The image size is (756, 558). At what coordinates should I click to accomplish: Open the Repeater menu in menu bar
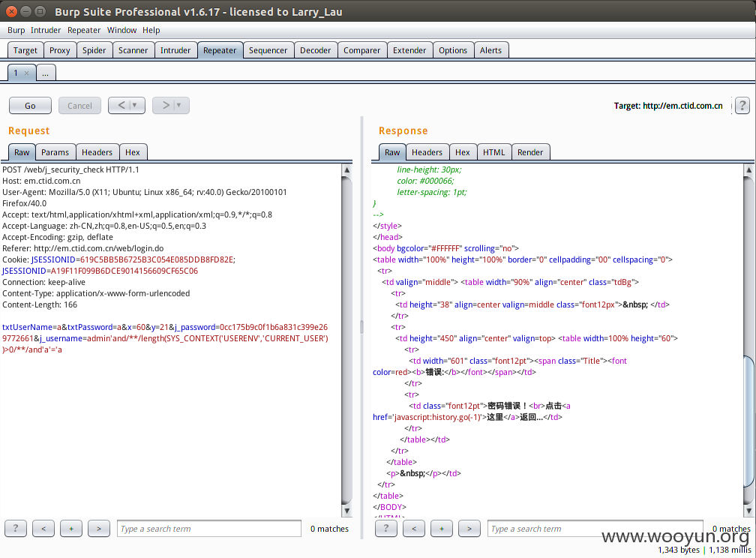point(84,30)
